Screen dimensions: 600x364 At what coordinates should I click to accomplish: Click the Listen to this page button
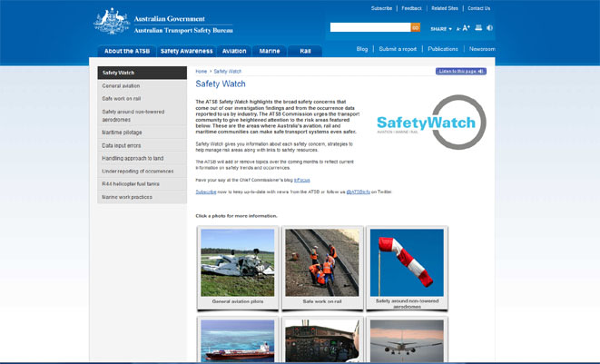(x=461, y=71)
